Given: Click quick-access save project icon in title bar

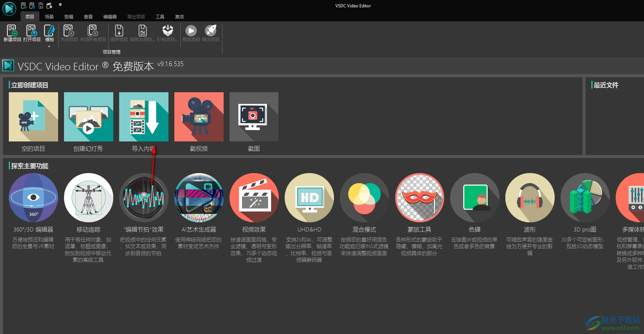Looking at the screenshot, I should click(x=41, y=6).
